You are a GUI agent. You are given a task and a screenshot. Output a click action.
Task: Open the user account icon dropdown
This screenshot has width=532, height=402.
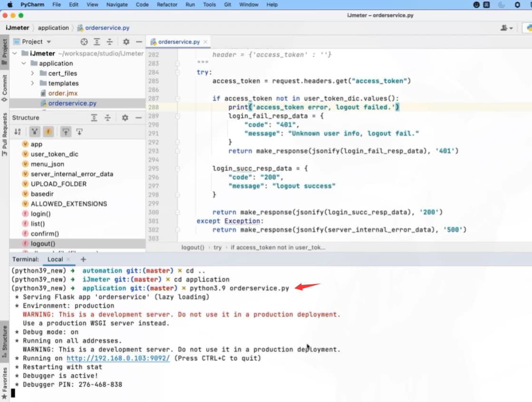(x=506, y=28)
